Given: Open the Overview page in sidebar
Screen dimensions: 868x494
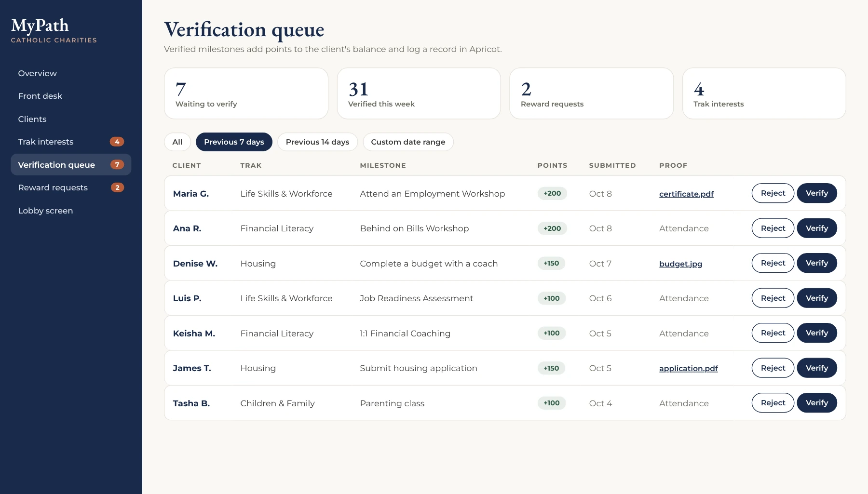Looking at the screenshot, I should (x=71, y=73).
